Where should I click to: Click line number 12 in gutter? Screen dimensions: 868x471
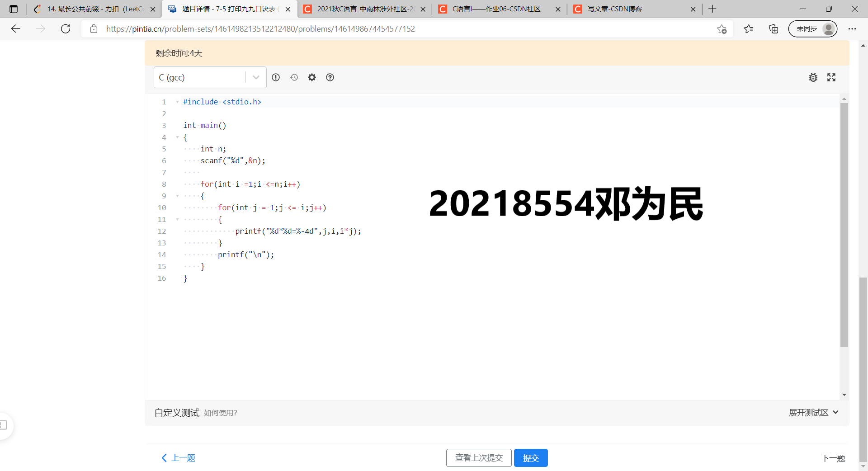(162, 231)
